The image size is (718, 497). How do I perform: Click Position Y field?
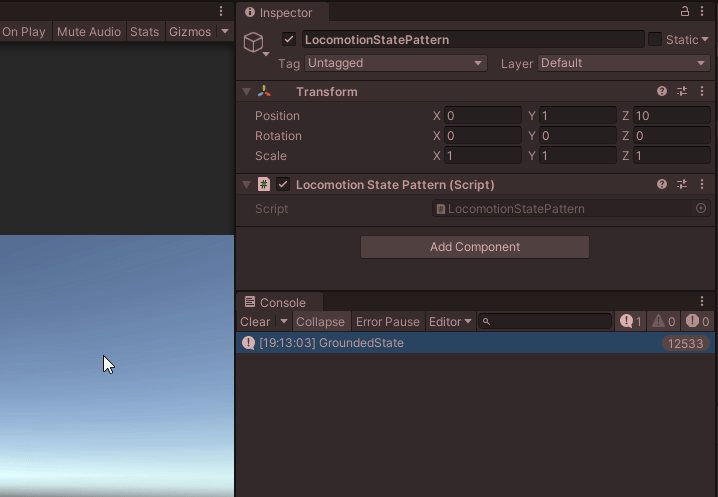coord(577,115)
